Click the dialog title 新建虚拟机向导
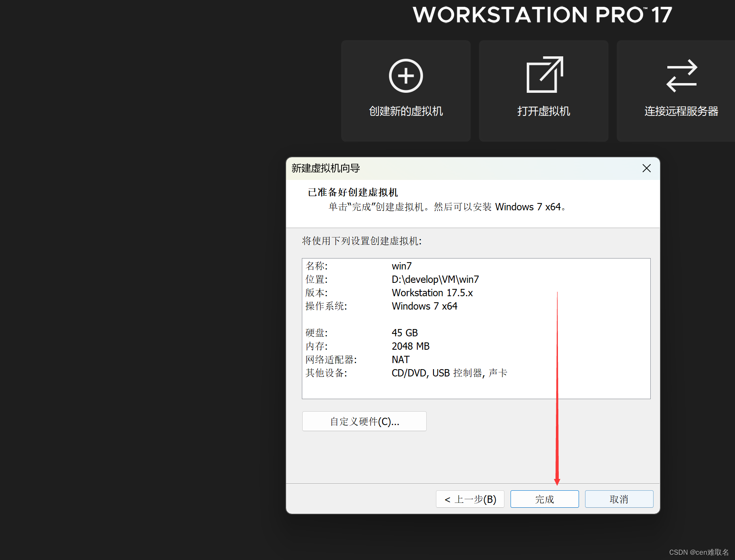Image resolution: width=735 pixels, height=560 pixels. pyautogui.click(x=326, y=168)
